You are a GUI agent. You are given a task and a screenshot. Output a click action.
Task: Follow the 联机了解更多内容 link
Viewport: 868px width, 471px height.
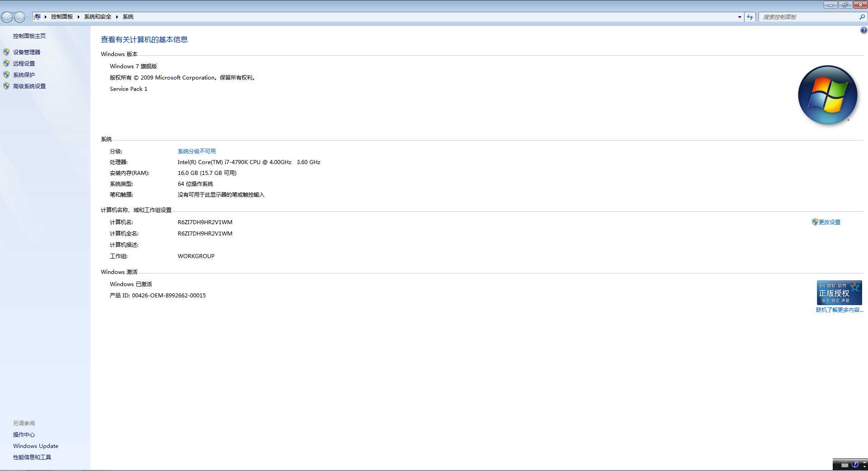[840, 310]
